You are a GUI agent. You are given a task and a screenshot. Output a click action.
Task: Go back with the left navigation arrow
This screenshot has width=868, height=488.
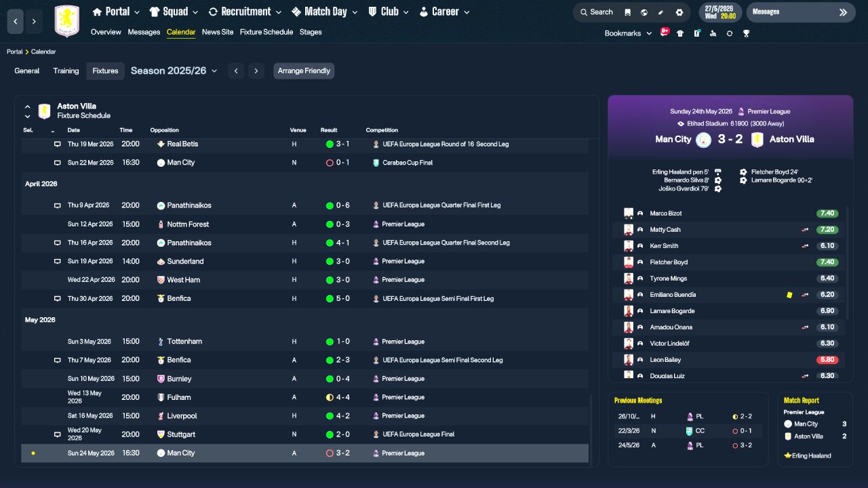(x=16, y=22)
